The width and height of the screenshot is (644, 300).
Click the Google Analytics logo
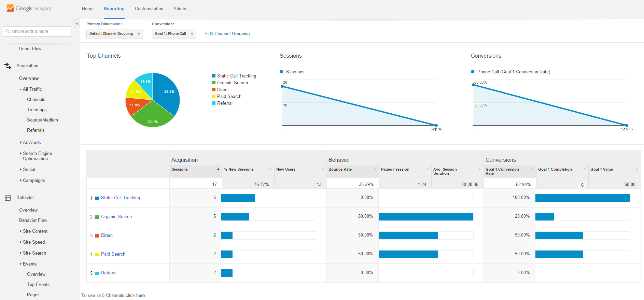click(29, 8)
